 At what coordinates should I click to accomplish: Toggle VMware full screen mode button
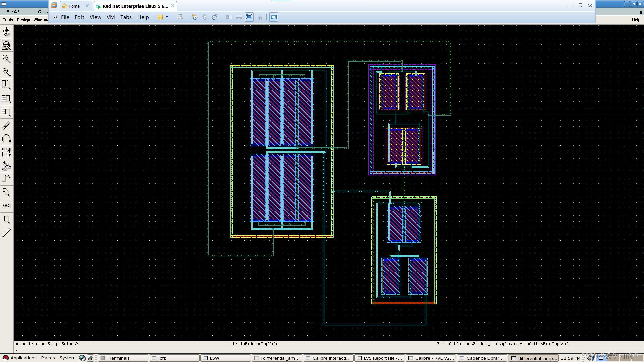[249, 17]
